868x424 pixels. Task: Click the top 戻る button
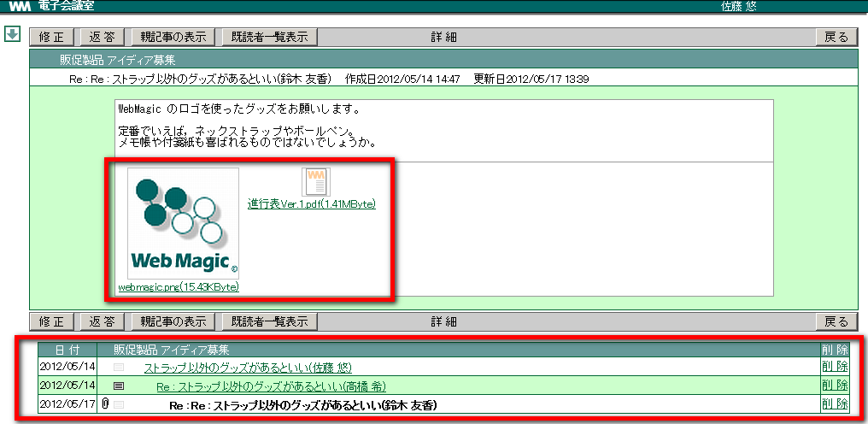[836, 37]
